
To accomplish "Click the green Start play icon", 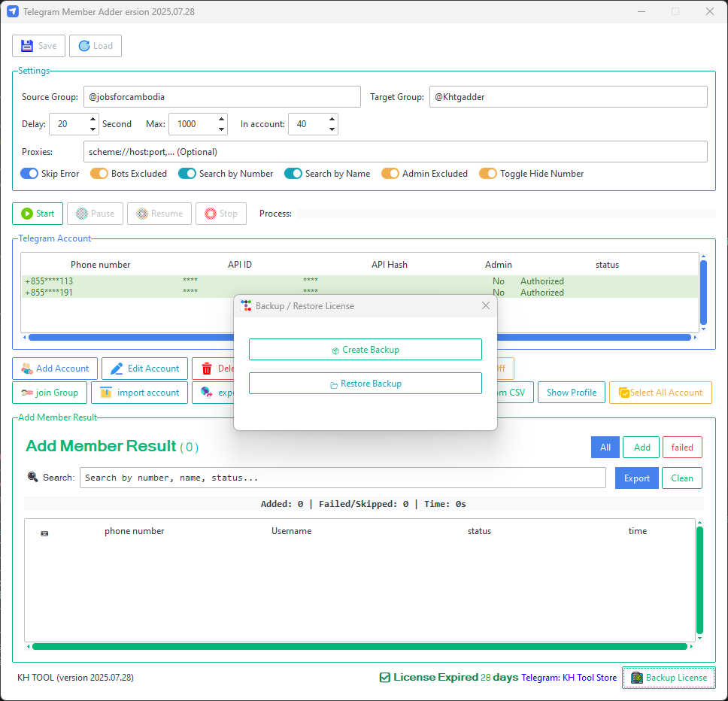I will click(27, 214).
